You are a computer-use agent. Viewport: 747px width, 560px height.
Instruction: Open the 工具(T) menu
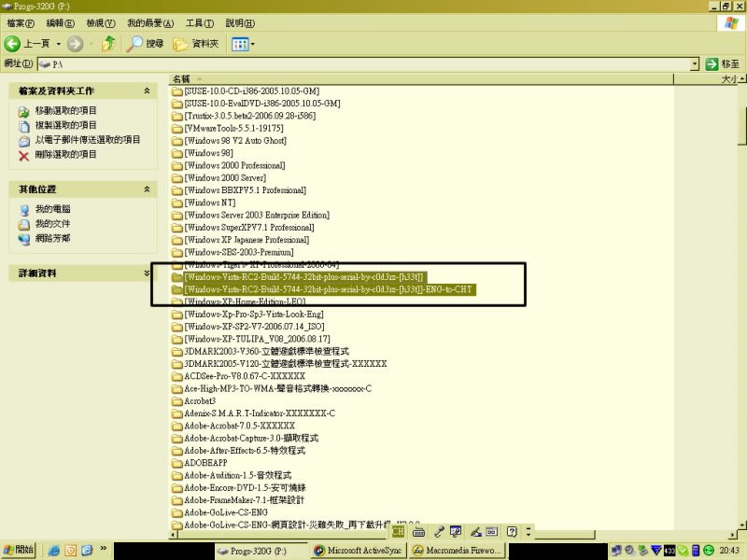pos(200,22)
